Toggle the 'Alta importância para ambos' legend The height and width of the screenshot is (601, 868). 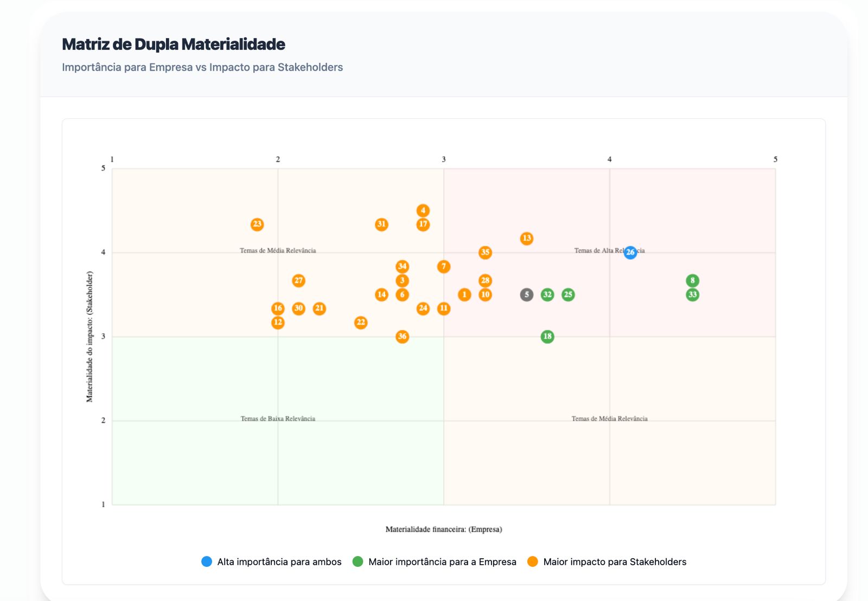(x=279, y=562)
